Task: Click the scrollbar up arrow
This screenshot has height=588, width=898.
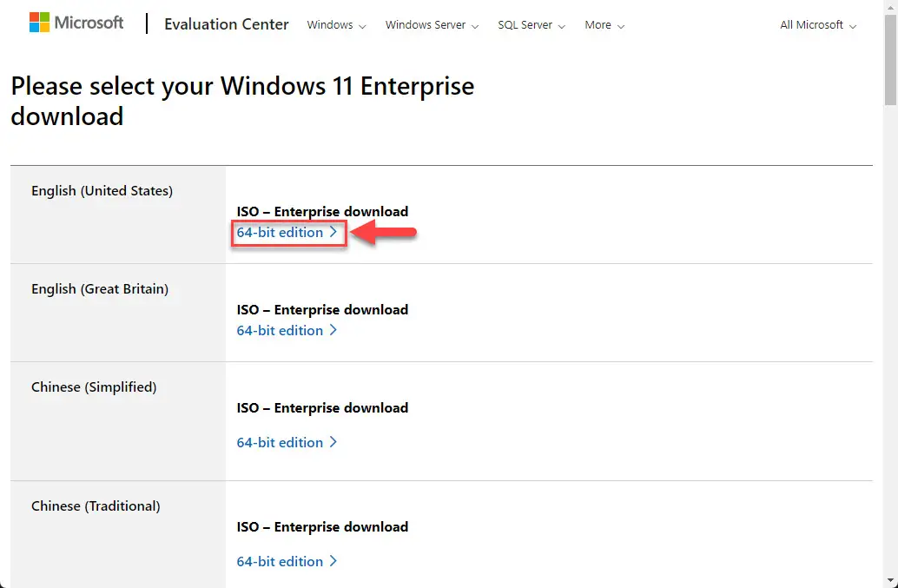Action: click(890, 6)
